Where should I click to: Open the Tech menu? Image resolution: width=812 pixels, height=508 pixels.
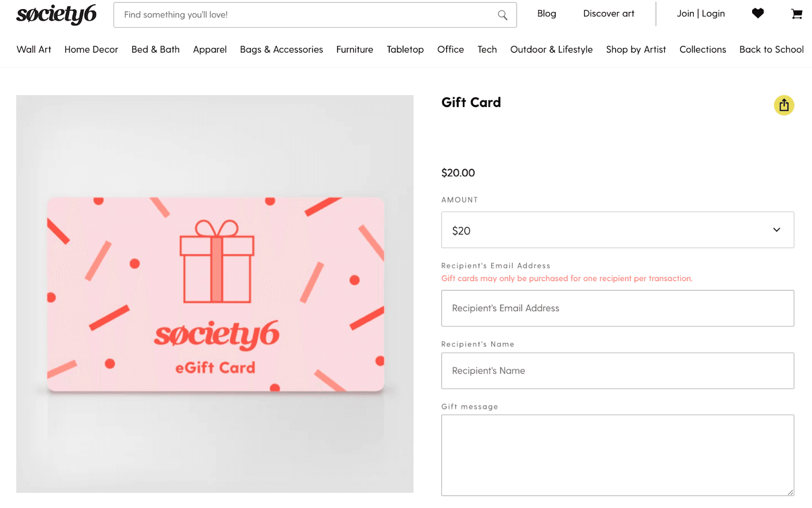pyautogui.click(x=487, y=49)
